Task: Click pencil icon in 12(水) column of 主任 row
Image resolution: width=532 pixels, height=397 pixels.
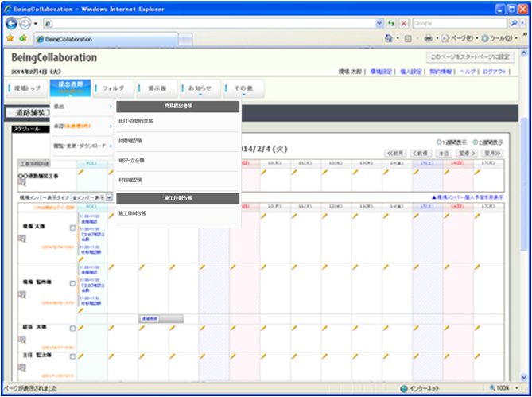Action: [324, 356]
